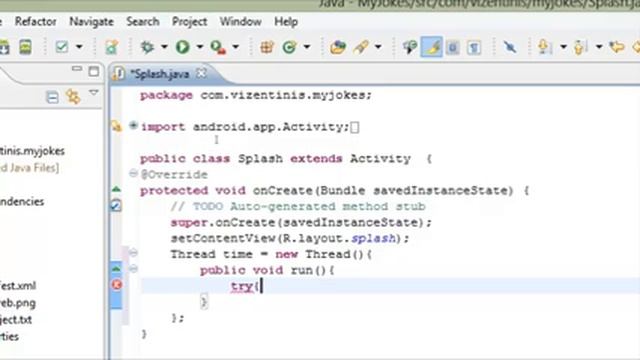Select the 'ndencies' explorer entry
Screen dimensions: 640x360
[x=22, y=202]
